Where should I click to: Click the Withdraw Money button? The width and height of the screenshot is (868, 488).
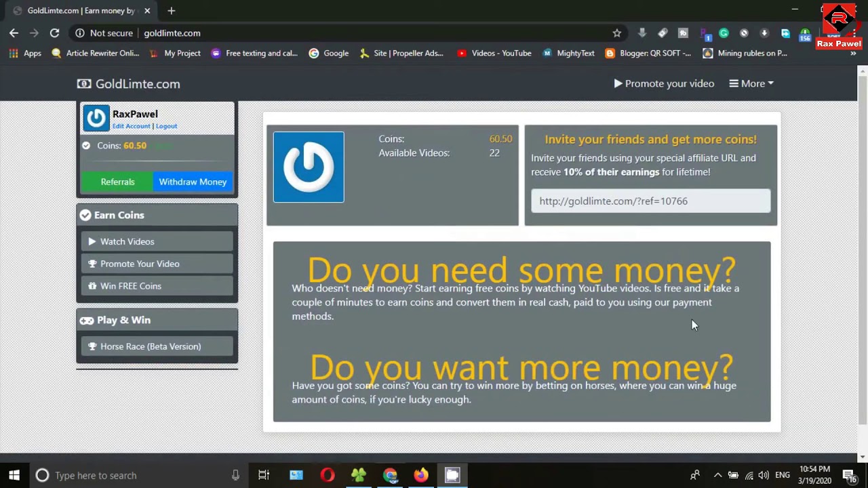click(193, 182)
